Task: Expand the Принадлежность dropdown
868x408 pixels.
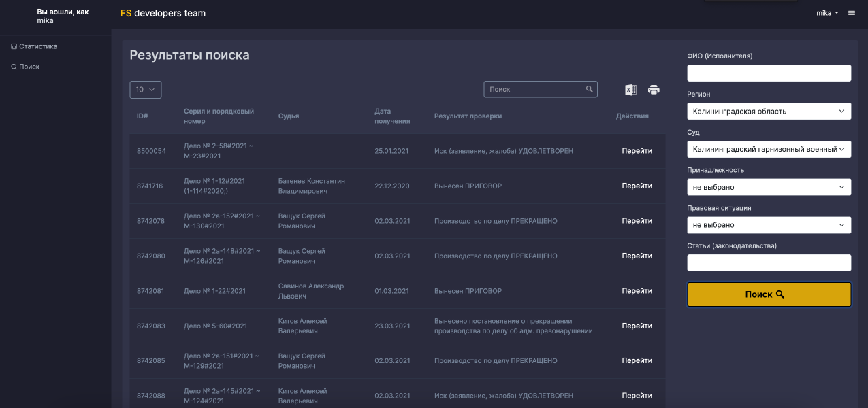Action: click(769, 187)
